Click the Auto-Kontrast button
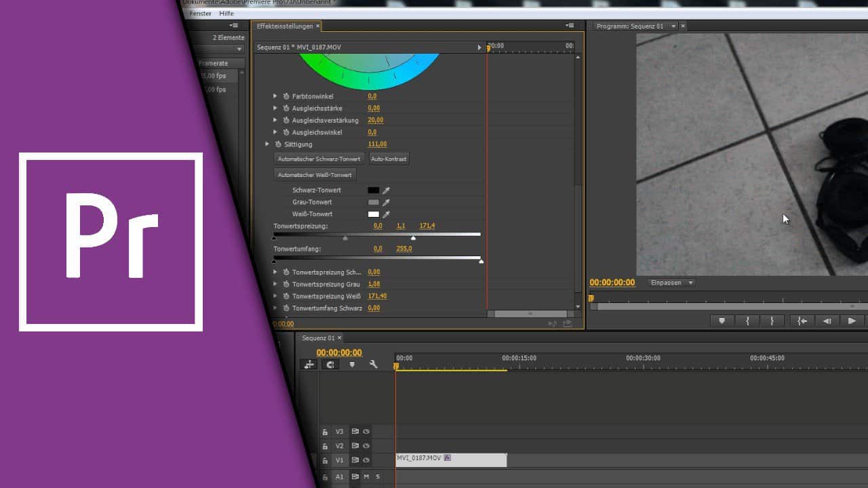This screenshot has width=868, height=488. point(389,159)
